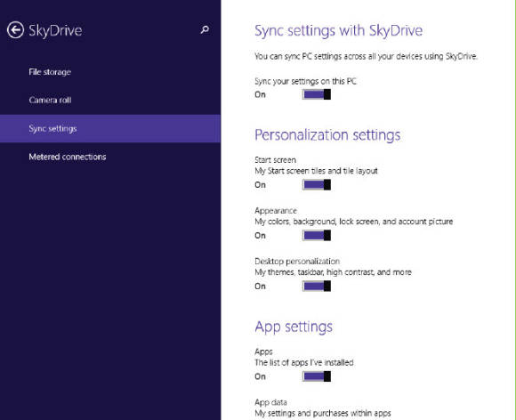Go back using the circled arrow icon
This screenshot has width=516, height=420.
pyautogui.click(x=15, y=30)
